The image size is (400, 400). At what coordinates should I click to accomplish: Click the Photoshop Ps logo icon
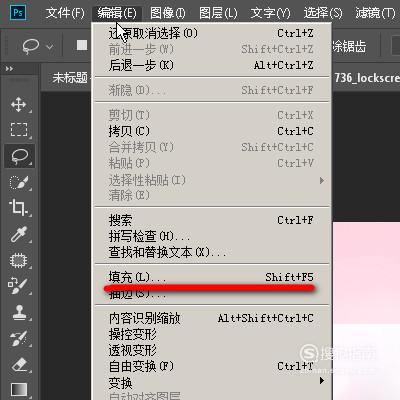pos(18,13)
